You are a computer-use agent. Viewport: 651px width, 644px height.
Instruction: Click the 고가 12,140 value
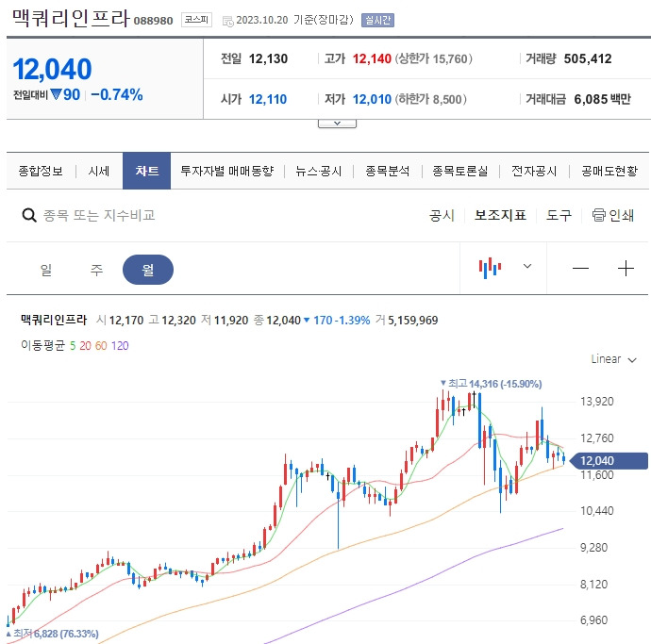coord(372,58)
